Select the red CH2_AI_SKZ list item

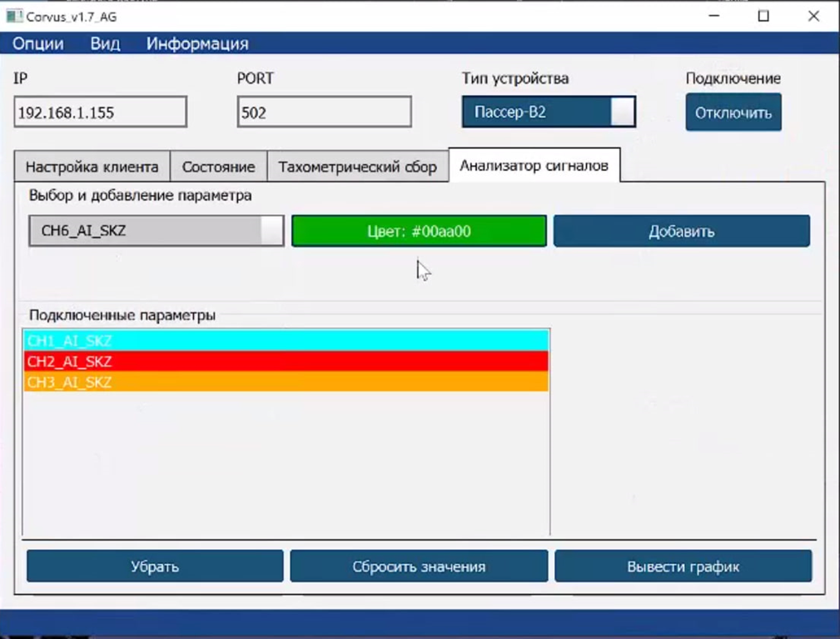tap(286, 362)
